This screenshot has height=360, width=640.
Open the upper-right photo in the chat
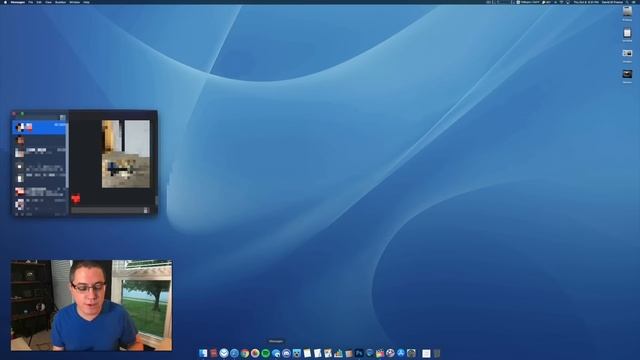pos(137,138)
